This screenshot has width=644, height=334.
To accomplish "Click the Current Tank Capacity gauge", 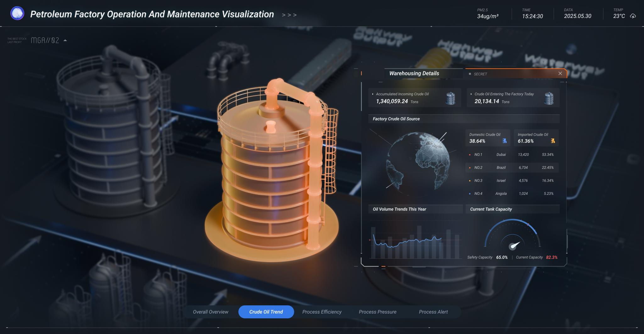I will (x=513, y=239).
